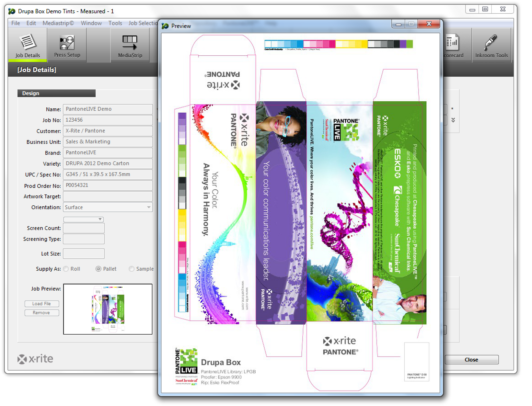The width and height of the screenshot is (532, 406).
Task: Select the Inkroom Tools icon
Action: click(491, 45)
